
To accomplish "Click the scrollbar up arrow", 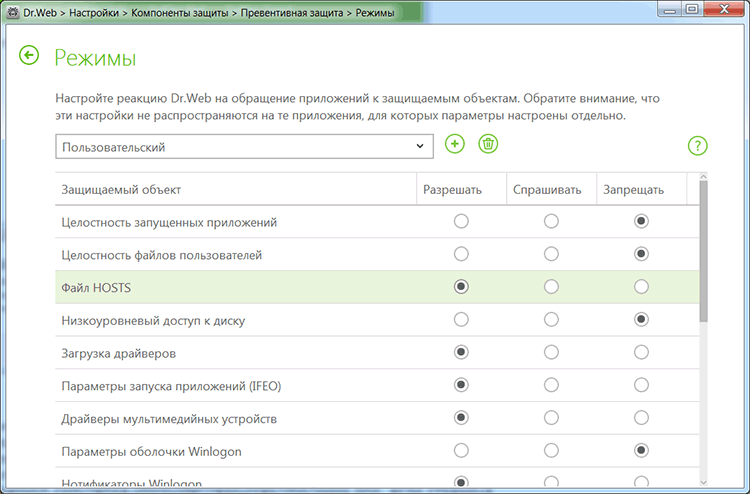I will pos(703,177).
